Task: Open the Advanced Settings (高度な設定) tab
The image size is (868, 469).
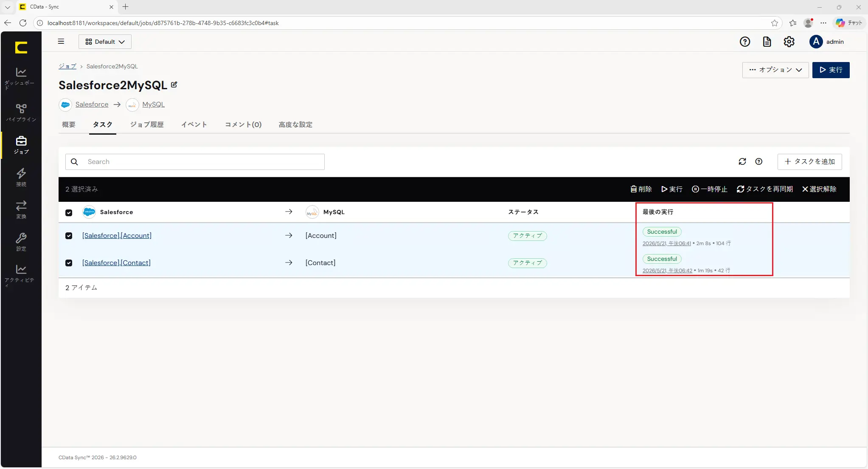Action: coord(295,124)
